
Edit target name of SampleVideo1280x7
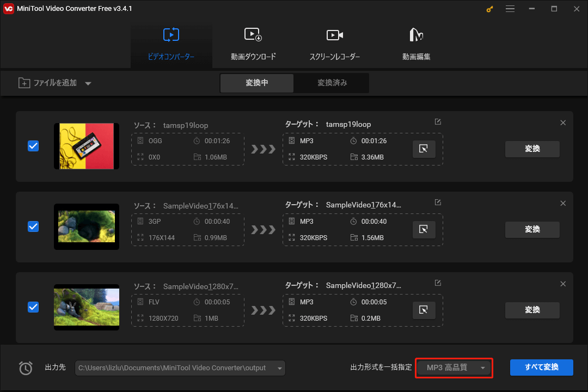(438, 283)
